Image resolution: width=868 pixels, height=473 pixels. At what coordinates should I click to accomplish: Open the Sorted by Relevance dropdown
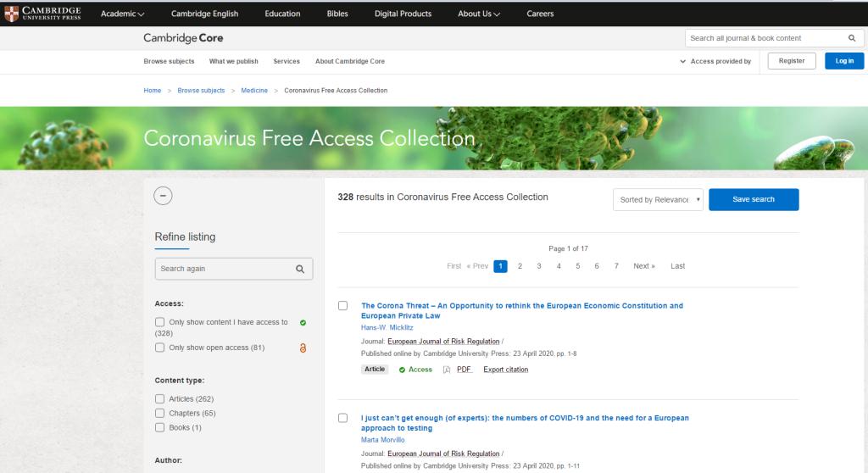pos(659,200)
